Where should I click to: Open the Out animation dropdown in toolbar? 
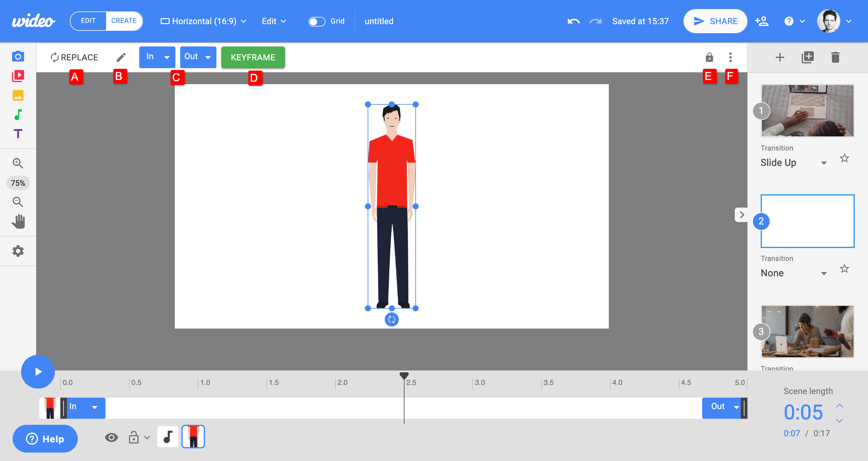pos(198,57)
